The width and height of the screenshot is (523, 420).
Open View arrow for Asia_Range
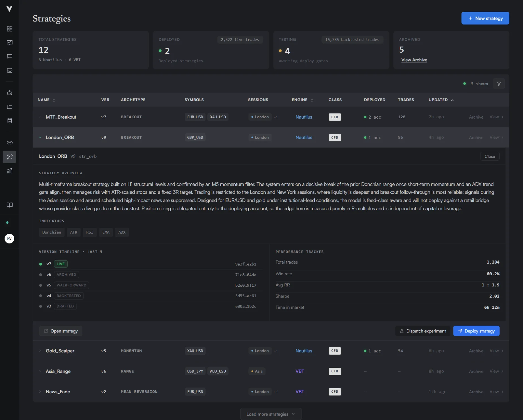click(x=496, y=371)
